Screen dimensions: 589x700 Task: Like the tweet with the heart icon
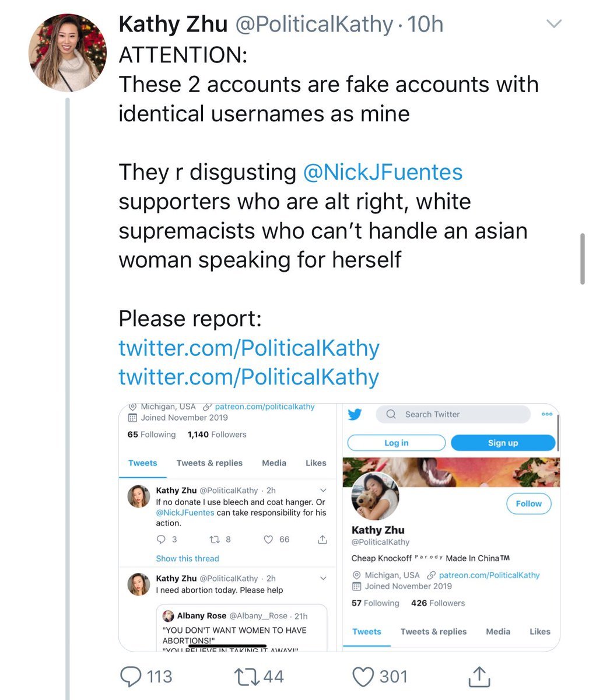click(x=363, y=676)
